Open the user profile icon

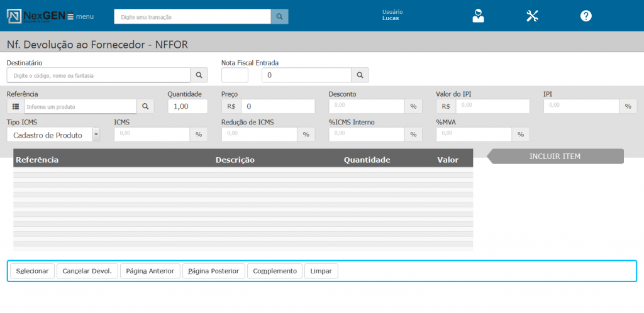pyautogui.click(x=479, y=16)
